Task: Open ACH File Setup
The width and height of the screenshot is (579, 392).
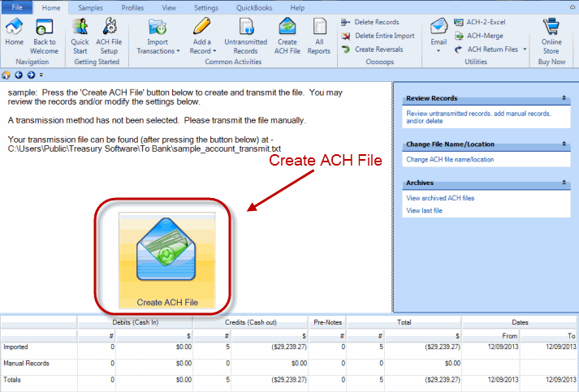Action: (x=108, y=32)
